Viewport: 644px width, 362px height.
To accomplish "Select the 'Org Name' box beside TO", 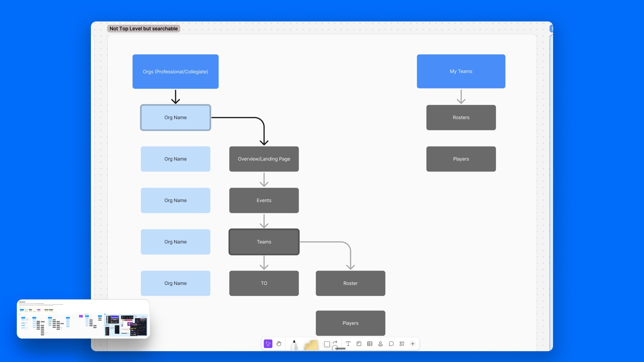I will tap(175, 284).
